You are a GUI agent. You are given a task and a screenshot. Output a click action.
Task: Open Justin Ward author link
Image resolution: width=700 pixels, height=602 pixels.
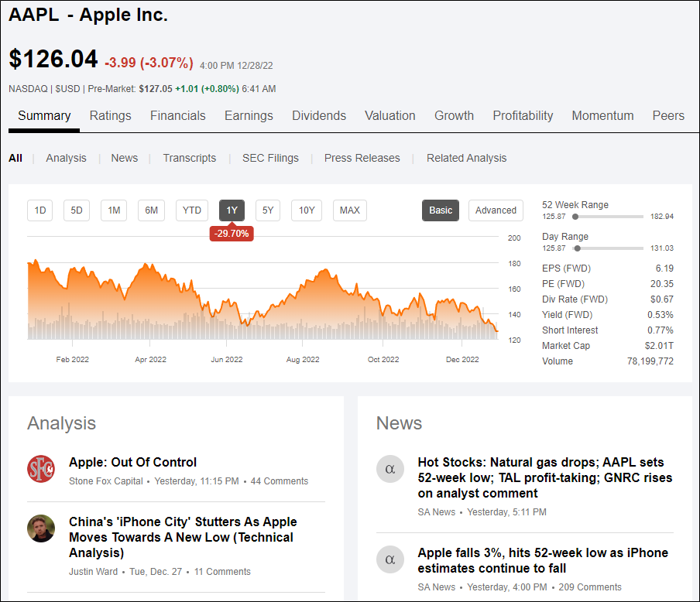[93, 572]
